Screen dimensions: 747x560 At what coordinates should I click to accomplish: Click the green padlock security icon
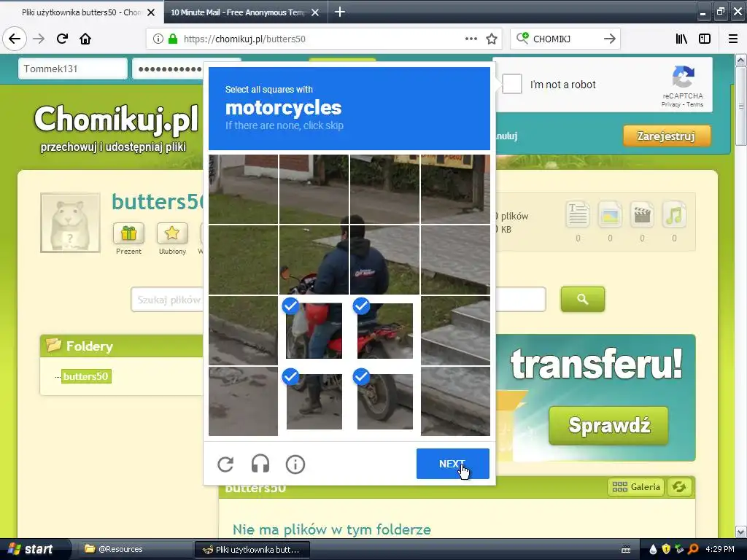point(173,39)
